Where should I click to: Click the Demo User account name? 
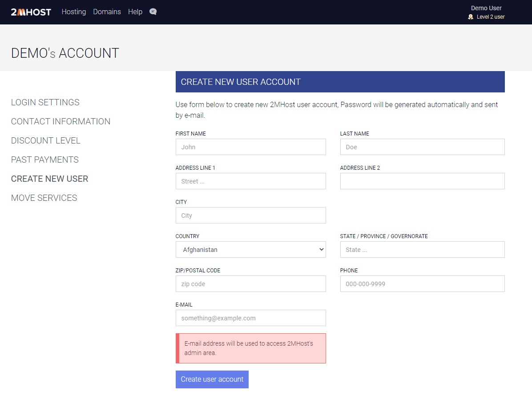486,8
